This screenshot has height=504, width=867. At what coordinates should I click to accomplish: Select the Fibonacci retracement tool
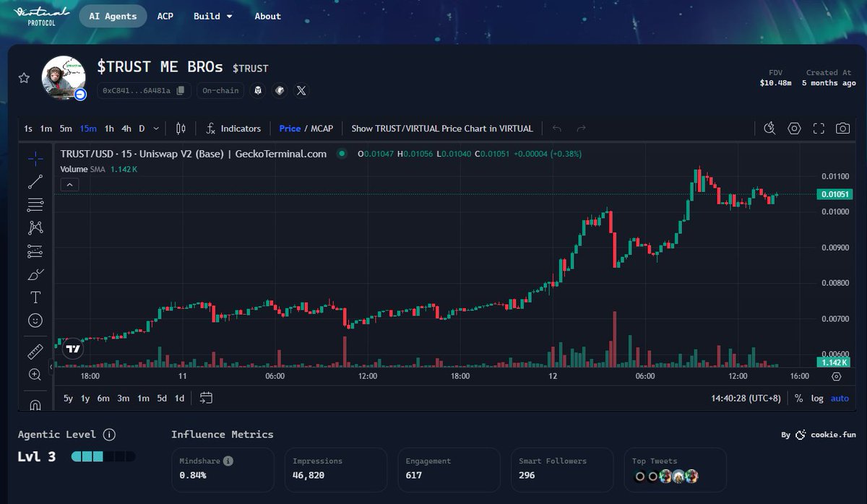[35, 204]
